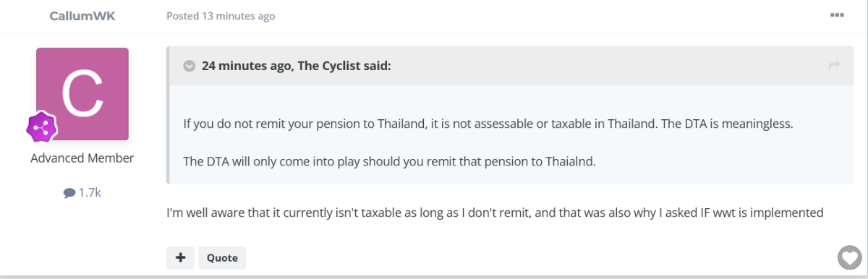Open CallumWK's profile from the username
The width and height of the screenshot is (868, 279).
point(82,15)
